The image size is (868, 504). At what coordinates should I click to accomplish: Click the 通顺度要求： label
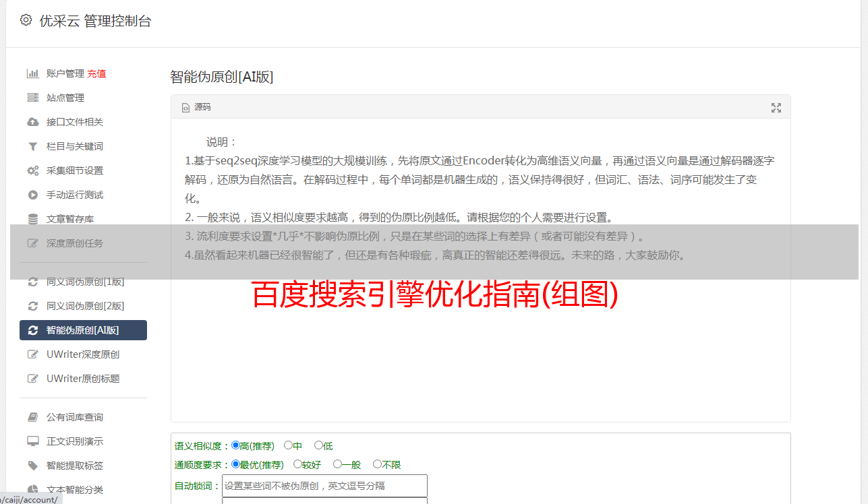pyautogui.click(x=202, y=465)
